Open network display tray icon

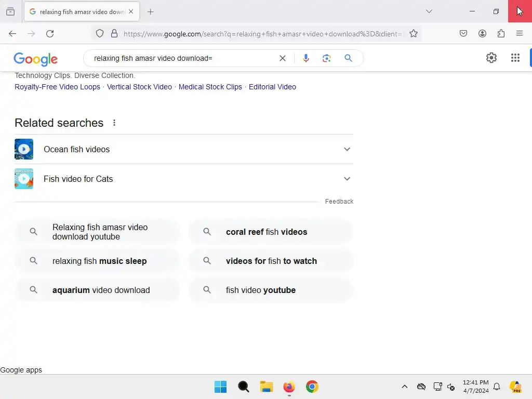click(x=437, y=387)
